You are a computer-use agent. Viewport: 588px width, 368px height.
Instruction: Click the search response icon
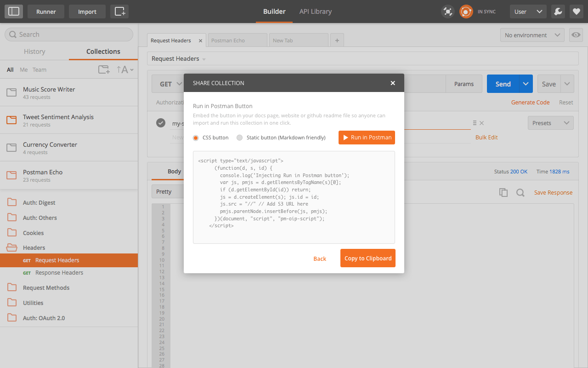pyautogui.click(x=520, y=193)
